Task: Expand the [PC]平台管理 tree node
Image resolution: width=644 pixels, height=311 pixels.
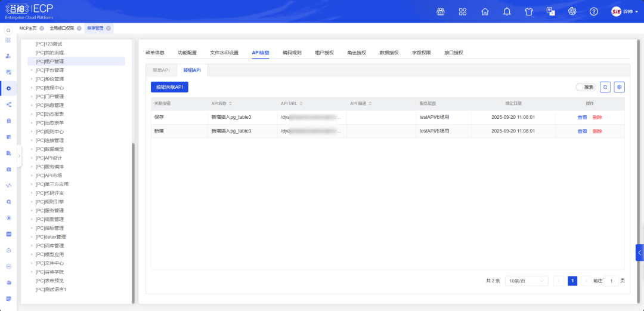Action: pos(32,70)
